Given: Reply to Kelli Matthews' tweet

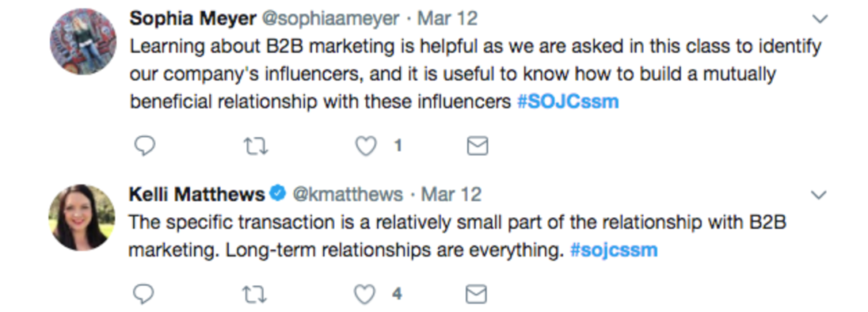Looking at the screenshot, I should point(144,294).
